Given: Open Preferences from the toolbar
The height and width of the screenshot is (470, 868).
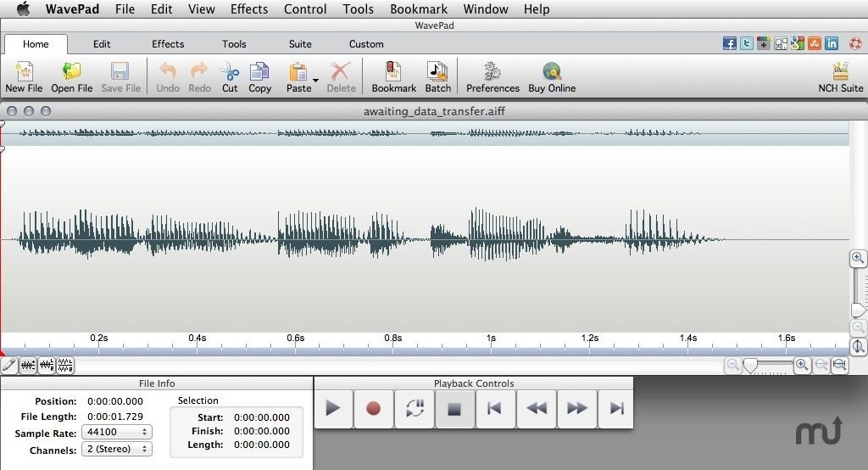Looking at the screenshot, I should click(x=492, y=77).
